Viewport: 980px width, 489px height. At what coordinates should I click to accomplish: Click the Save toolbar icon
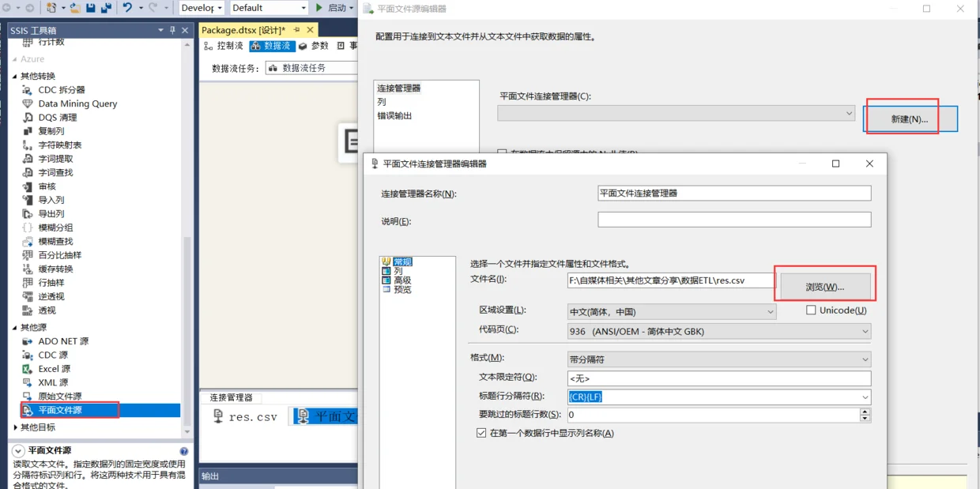pos(90,8)
